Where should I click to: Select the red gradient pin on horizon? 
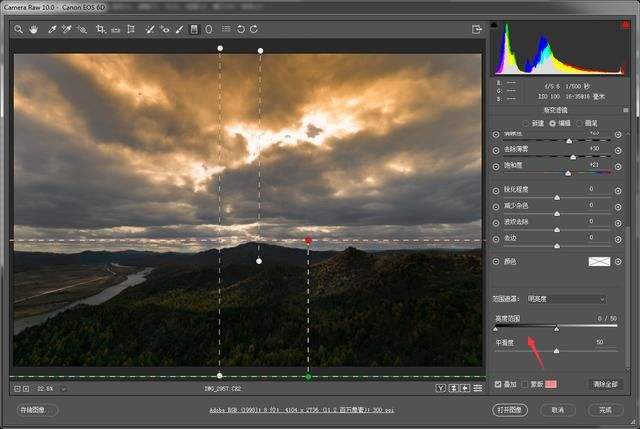pos(308,241)
